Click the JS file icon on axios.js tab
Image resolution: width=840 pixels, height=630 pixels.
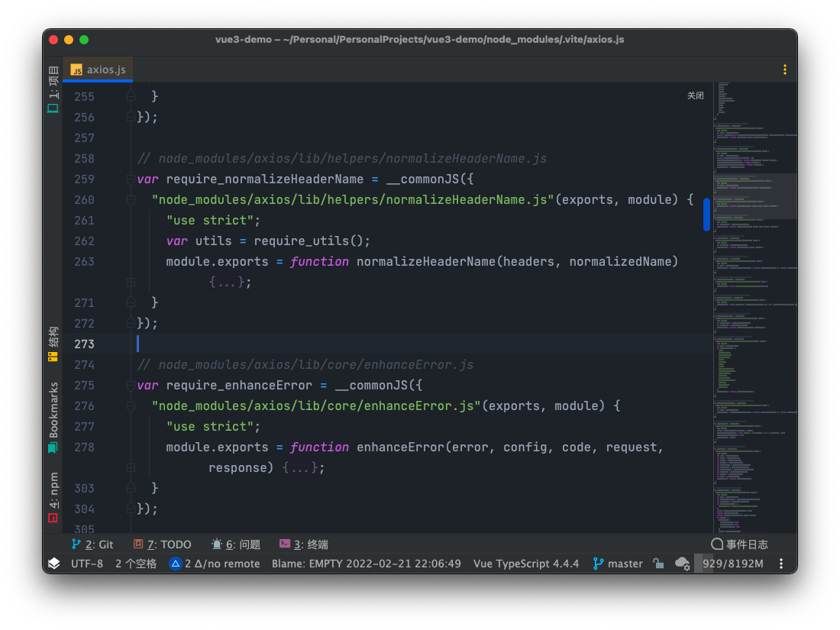pos(76,69)
